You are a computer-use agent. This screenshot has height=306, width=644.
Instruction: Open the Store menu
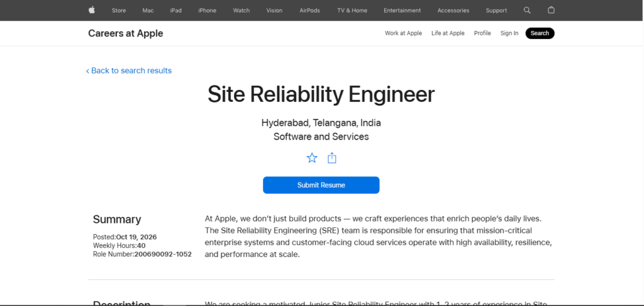(x=119, y=10)
